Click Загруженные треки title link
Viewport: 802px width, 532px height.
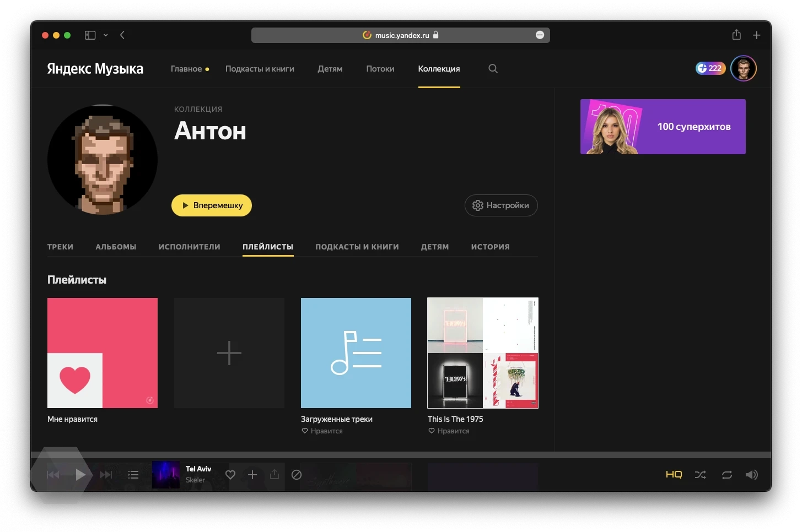click(x=337, y=419)
